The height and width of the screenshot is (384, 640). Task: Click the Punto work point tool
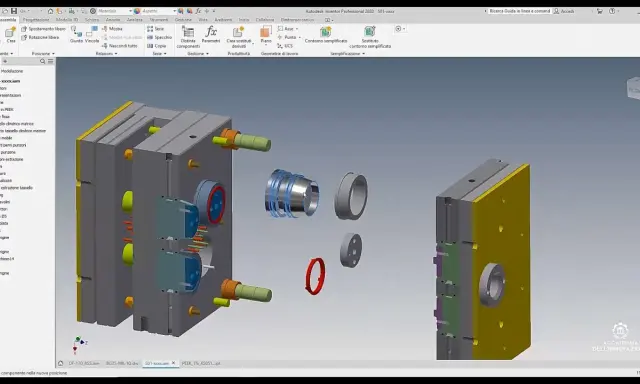point(287,37)
